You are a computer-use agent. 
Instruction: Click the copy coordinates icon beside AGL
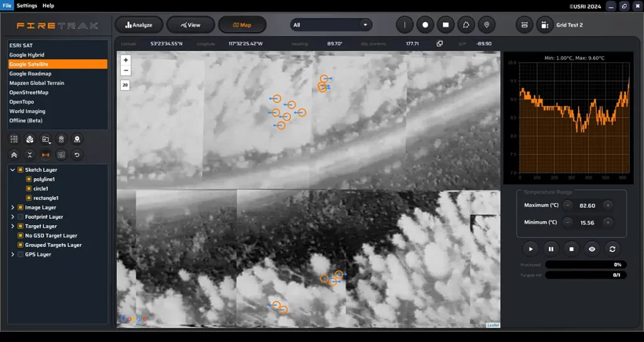pyautogui.click(x=440, y=43)
